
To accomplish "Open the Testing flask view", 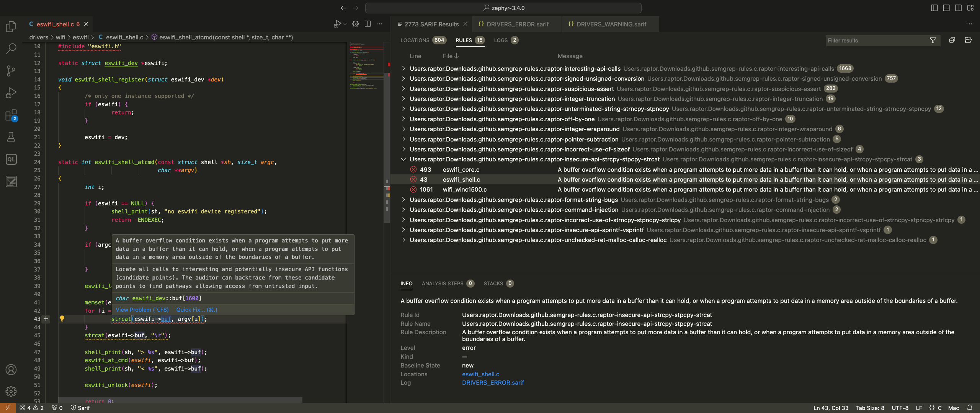I will pyautogui.click(x=11, y=137).
